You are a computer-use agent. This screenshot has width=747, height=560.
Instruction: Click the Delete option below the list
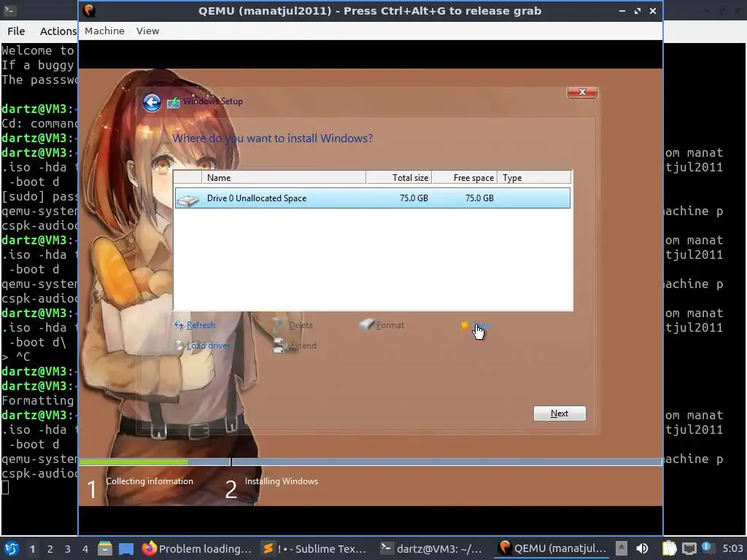[301, 325]
